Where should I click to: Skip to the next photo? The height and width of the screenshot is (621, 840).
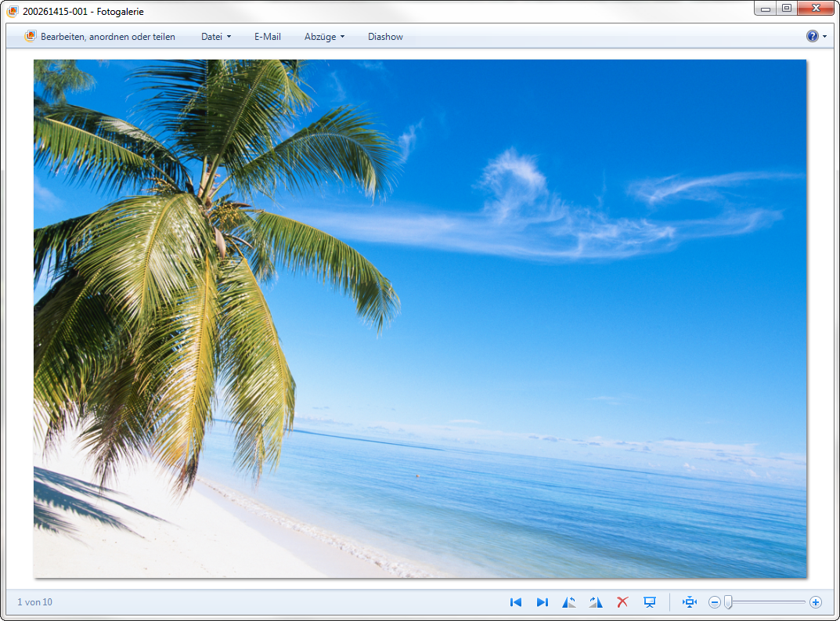point(542,602)
